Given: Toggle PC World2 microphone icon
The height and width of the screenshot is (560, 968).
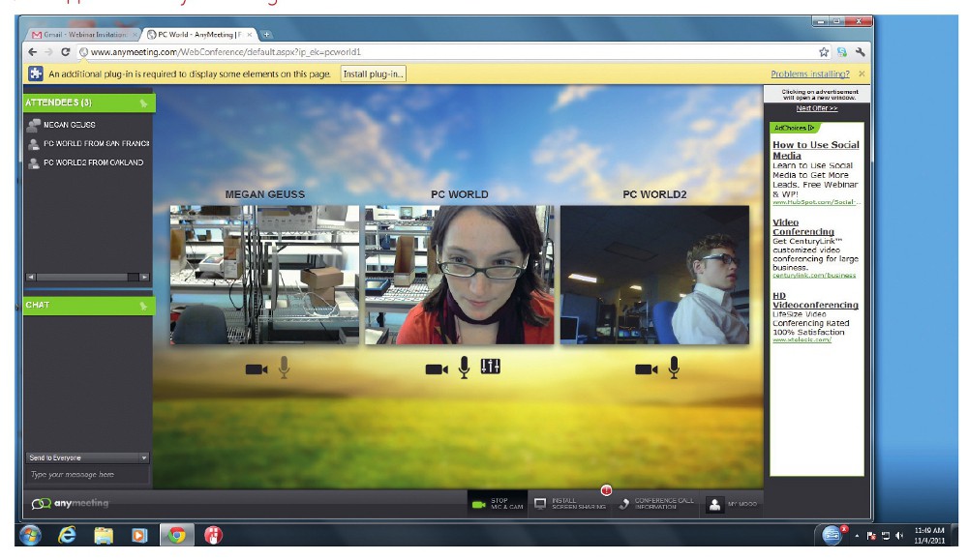Looking at the screenshot, I should [673, 368].
